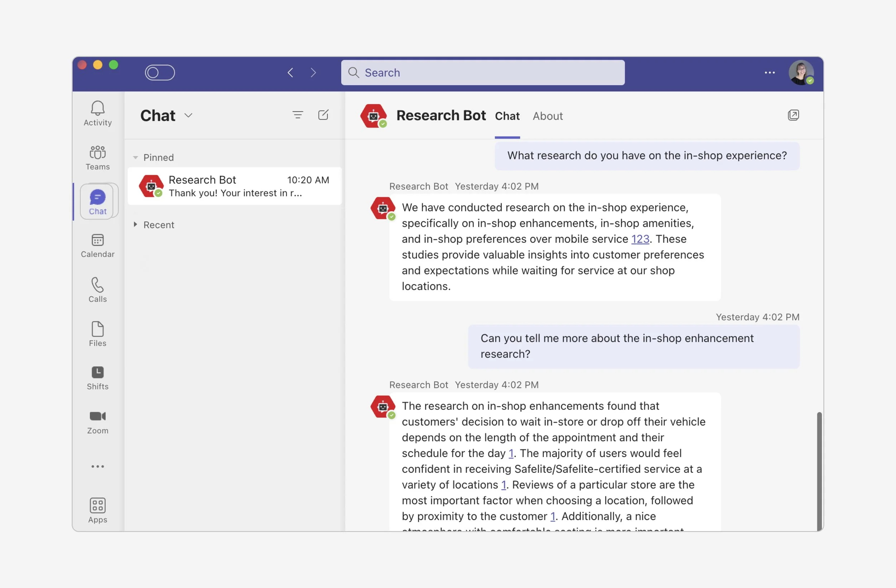Open citation link 123 in message
The width and height of the screenshot is (896, 588).
coord(640,239)
